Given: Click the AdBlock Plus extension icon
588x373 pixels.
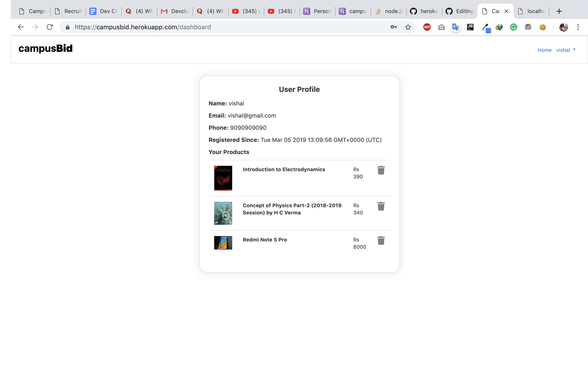Looking at the screenshot, I should (x=427, y=27).
